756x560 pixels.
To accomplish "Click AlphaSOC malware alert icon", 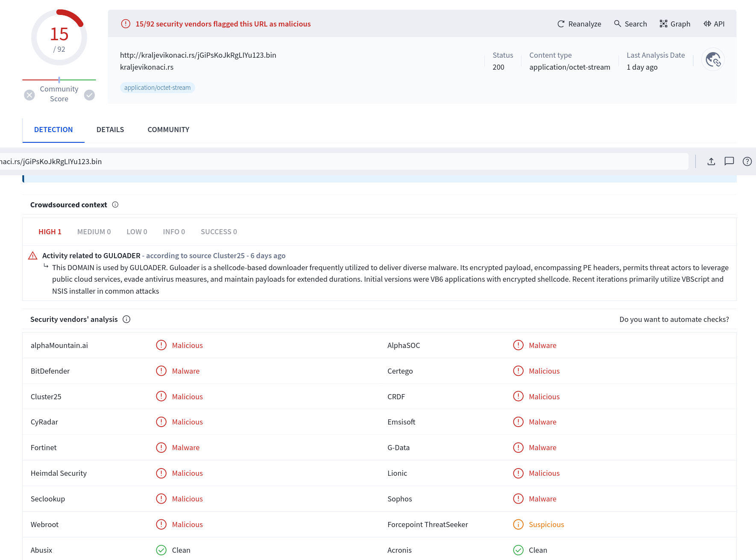I will (x=518, y=345).
